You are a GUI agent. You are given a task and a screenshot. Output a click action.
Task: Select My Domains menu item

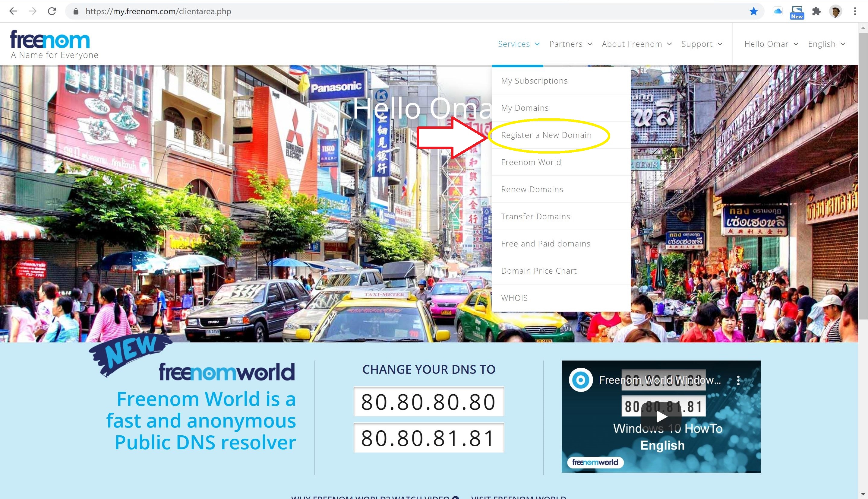point(561,108)
